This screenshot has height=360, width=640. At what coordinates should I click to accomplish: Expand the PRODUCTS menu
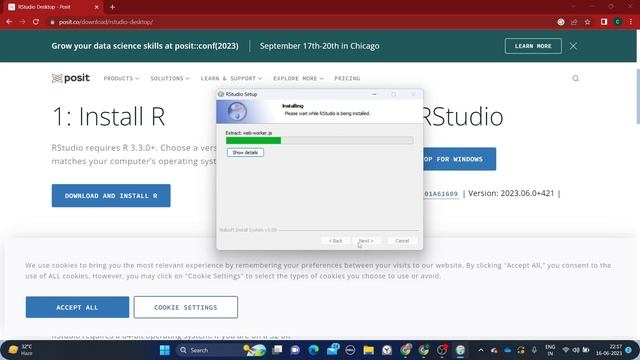tap(121, 78)
